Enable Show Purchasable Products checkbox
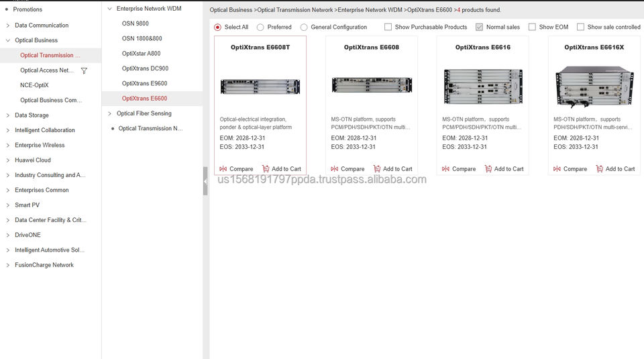 pyautogui.click(x=388, y=28)
